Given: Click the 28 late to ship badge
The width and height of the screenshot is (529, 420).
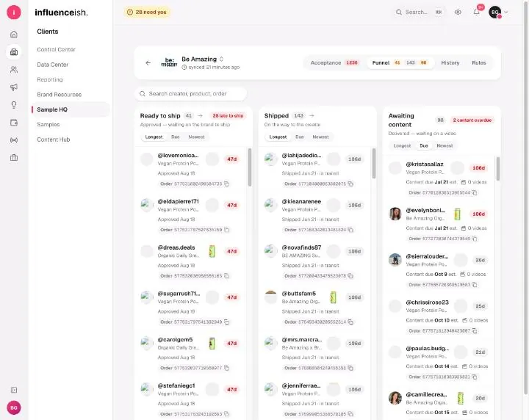Looking at the screenshot, I should 228,115.
